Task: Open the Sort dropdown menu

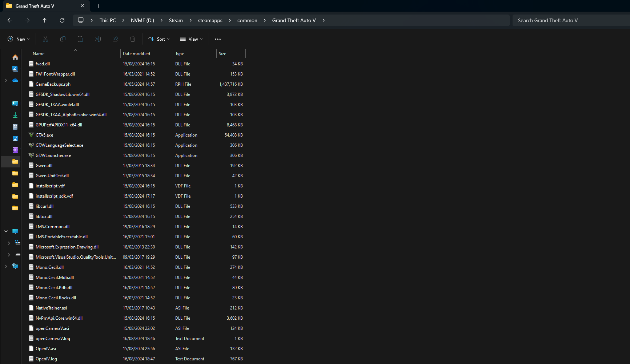Action: pyautogui.click(x=159, y=39)
